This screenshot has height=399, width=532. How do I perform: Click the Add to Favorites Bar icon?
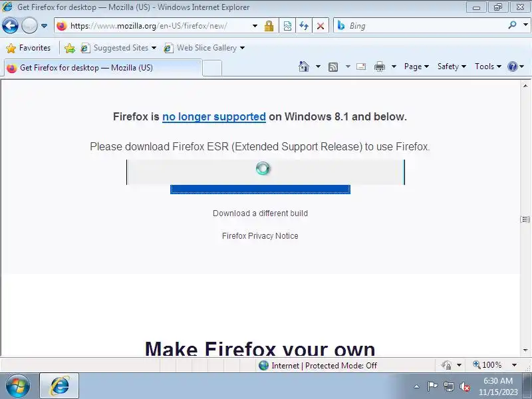(x=70, y=48)
